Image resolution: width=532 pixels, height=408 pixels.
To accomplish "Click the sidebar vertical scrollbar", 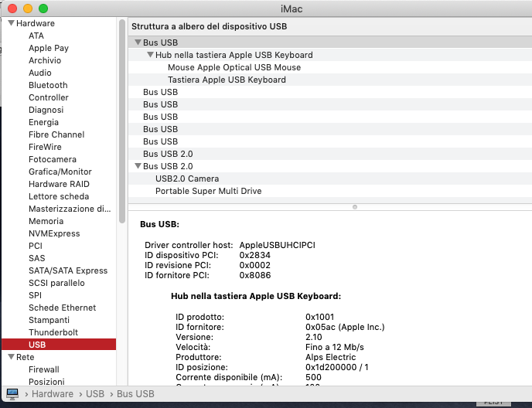I will (122, 121).
